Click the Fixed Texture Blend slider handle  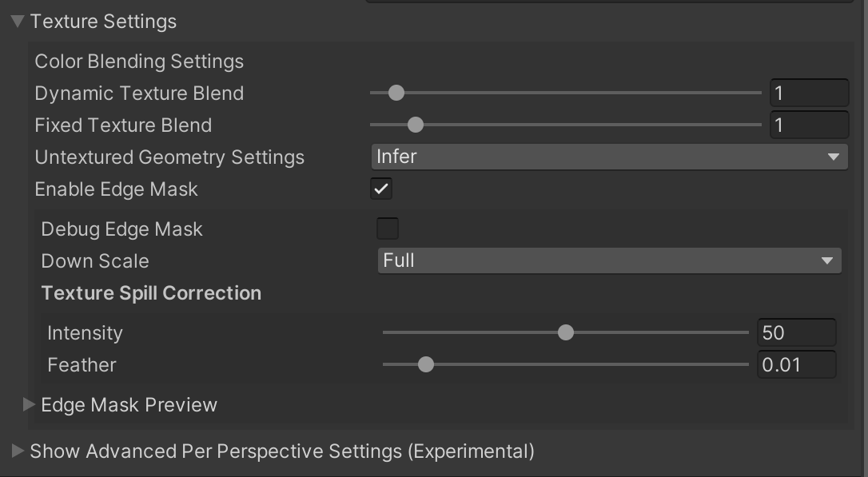pos(415,125)
